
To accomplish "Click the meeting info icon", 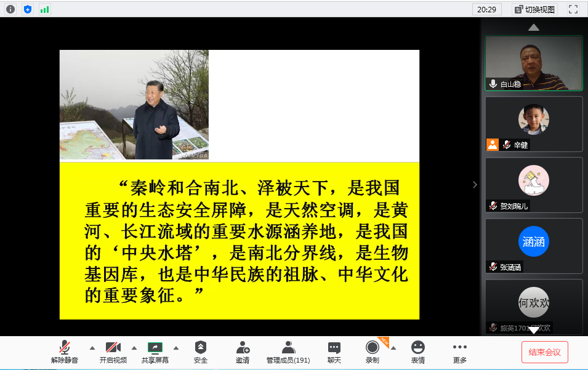I will [10, 9].
